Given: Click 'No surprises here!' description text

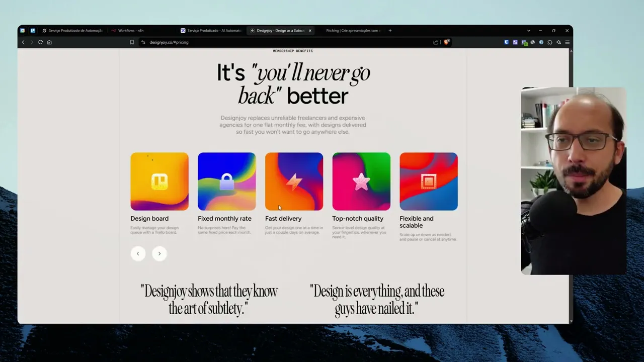Looking at the screenshot, I should click(224, 230).
